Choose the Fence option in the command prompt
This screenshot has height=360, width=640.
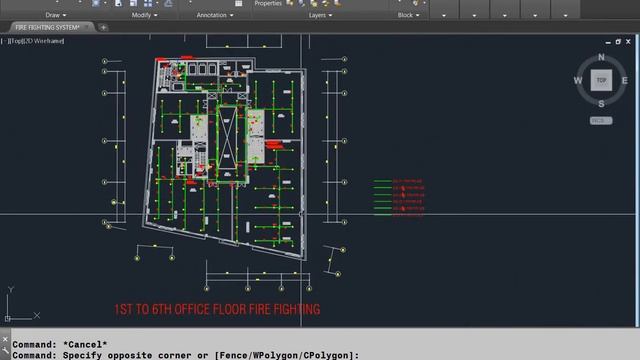click(x=233, y=355)
